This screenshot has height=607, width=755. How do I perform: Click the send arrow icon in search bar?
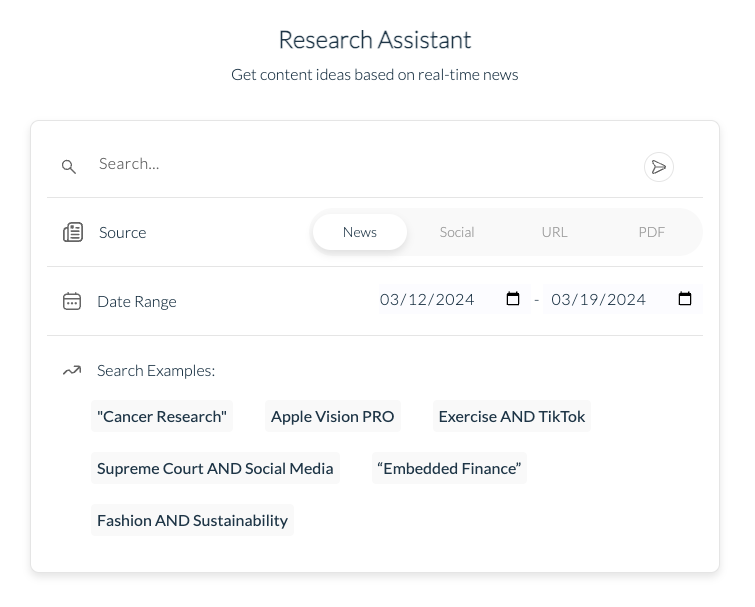(x=658, y=167)
